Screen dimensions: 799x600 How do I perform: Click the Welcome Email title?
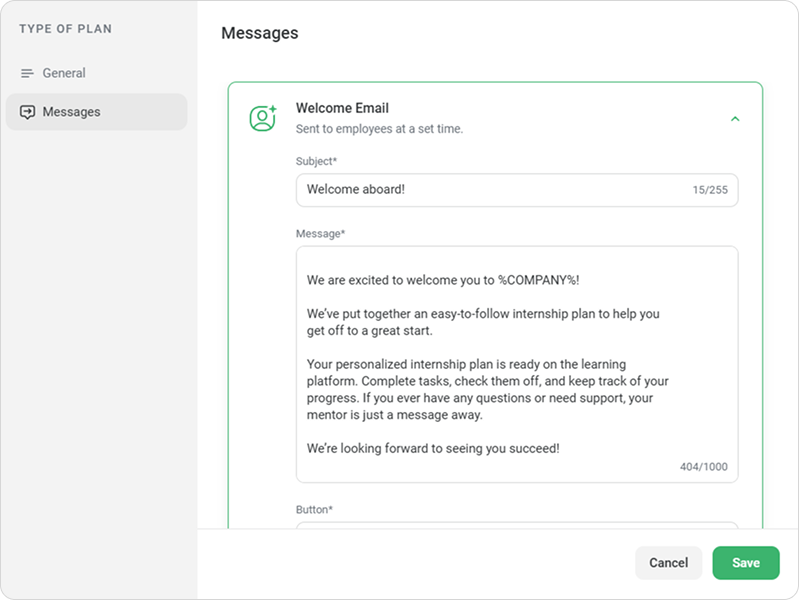342,108
